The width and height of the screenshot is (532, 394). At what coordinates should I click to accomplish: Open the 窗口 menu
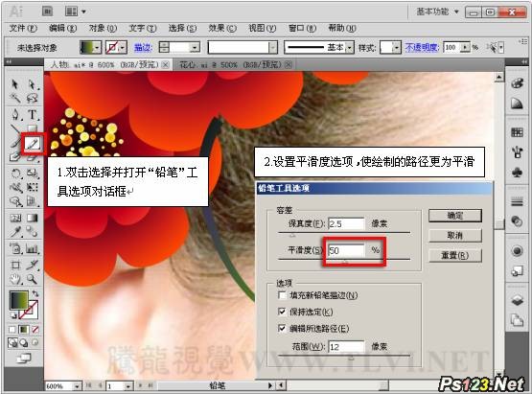302,28
